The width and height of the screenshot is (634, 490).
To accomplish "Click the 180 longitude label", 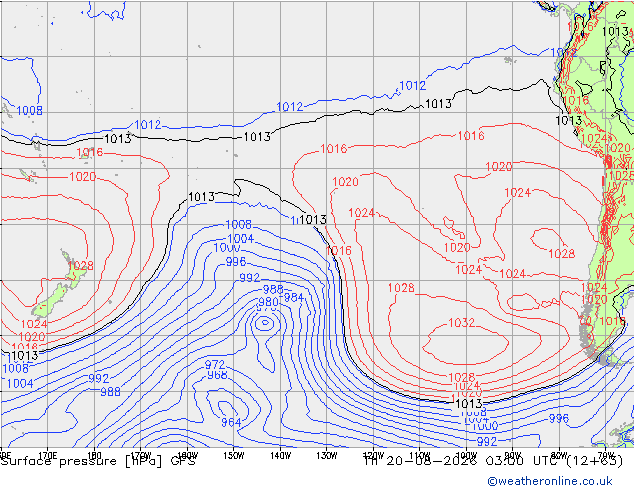I will 94,454.
